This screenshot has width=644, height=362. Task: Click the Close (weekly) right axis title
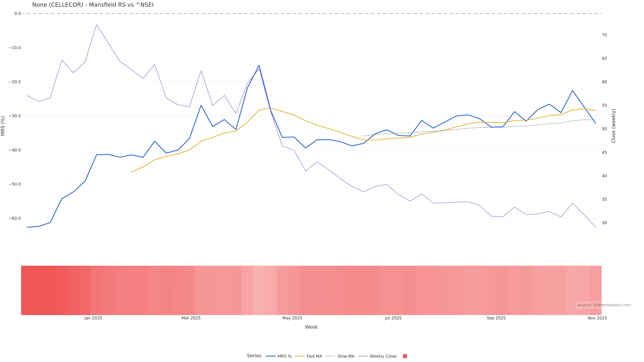pos(613,126)
